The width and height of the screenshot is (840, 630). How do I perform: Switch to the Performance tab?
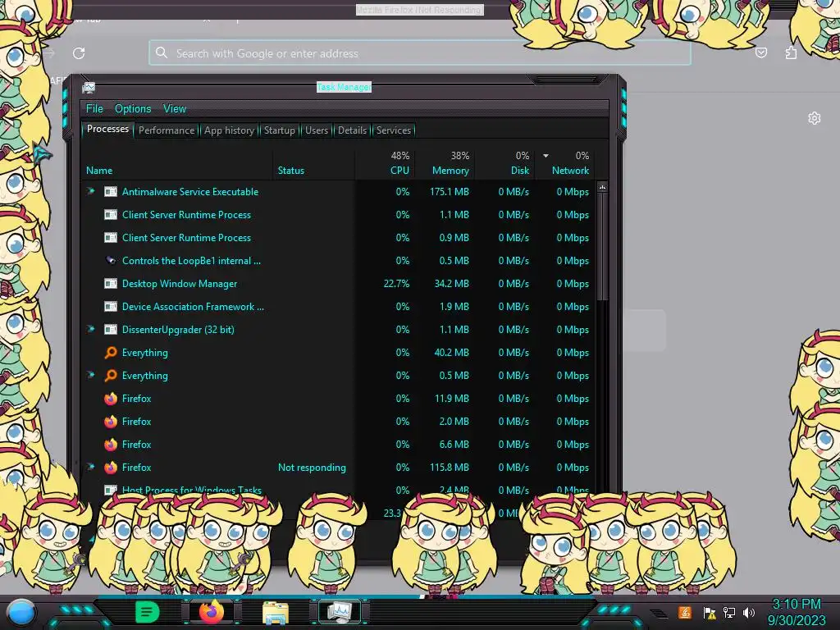coord(166,130)
